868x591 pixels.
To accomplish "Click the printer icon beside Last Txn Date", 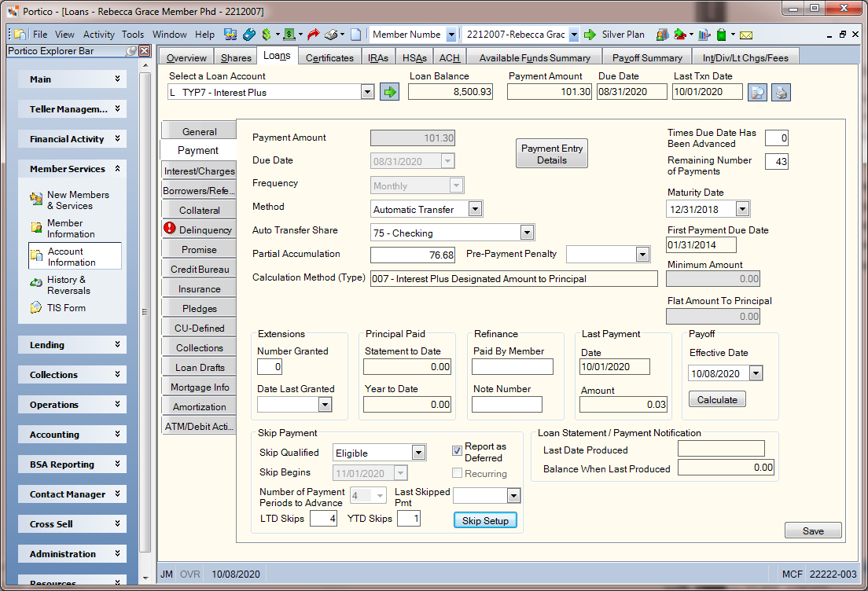I will (x=781, y=93).
